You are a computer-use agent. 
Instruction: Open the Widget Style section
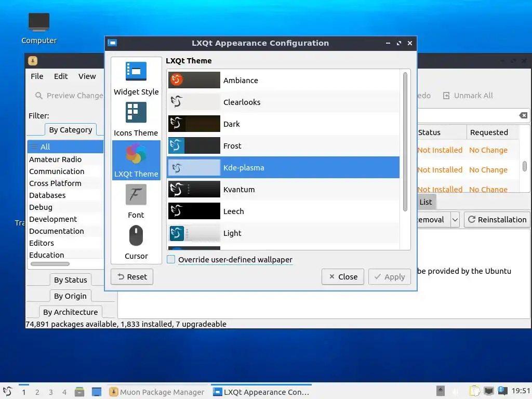[136, 78]
